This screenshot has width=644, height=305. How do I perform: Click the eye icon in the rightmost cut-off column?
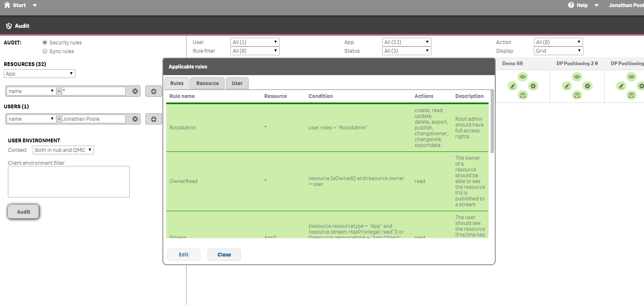pyautogui.click(x=632, y=77)
